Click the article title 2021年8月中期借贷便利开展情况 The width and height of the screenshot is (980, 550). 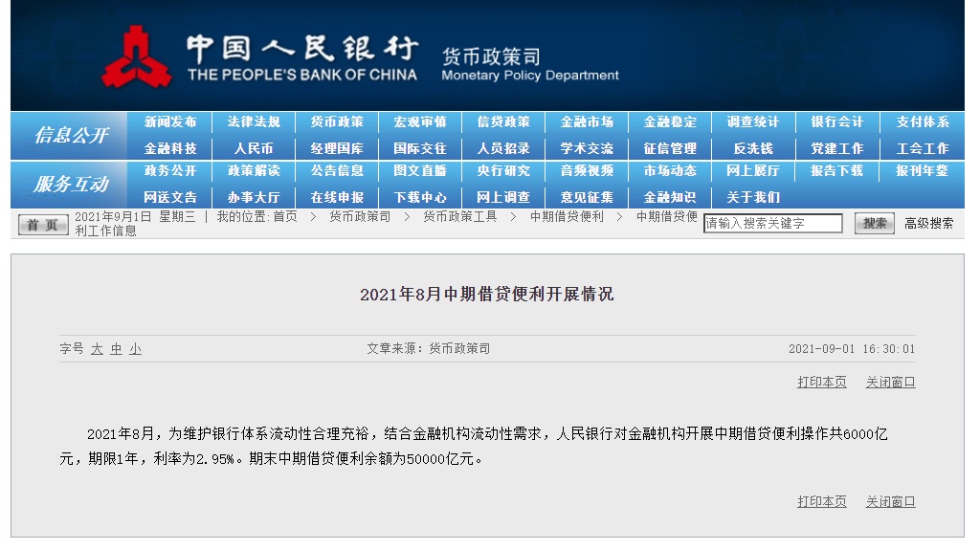(487, 295)
